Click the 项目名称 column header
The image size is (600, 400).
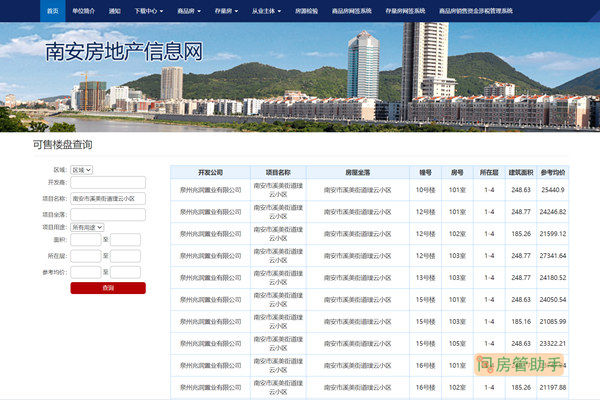pos(278,173)
